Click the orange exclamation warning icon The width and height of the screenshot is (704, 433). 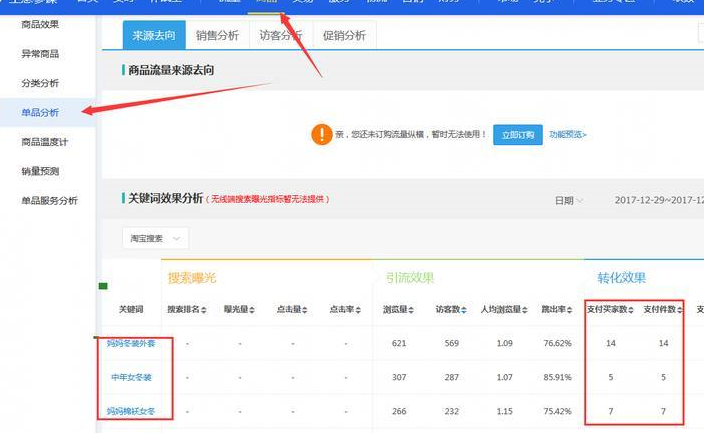tap(321, 134)
